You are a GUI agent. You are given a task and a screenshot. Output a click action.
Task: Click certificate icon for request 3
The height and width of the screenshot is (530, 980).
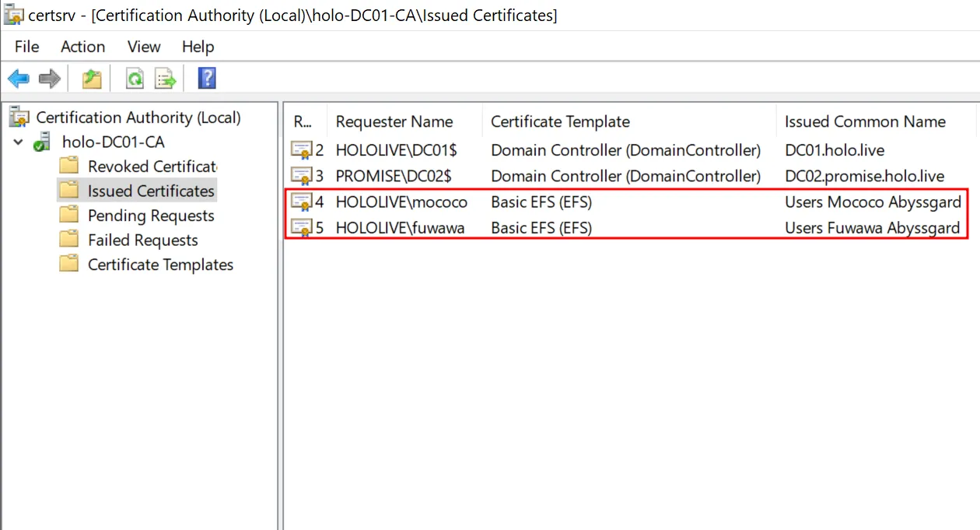pos(301,176)
